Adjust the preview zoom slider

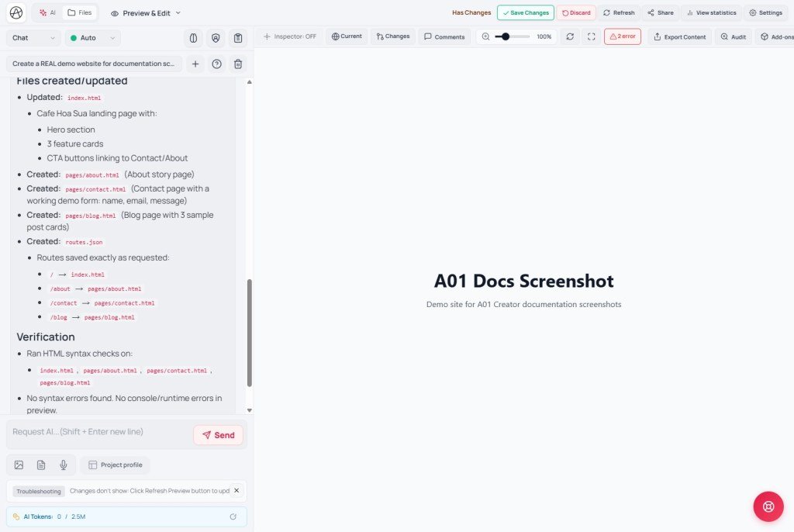(512, 36)
